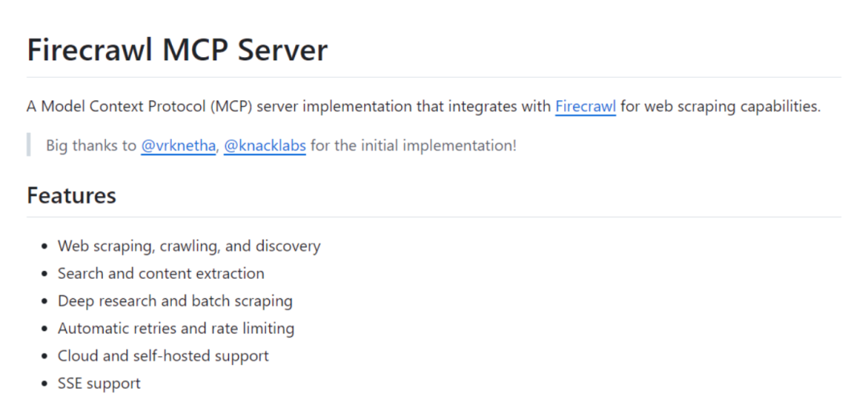Click 'A Model Context Protocol (MCP)' description text
Image resolution: width=868 pixels, height=397 pixels.
(x=140, y=106)
